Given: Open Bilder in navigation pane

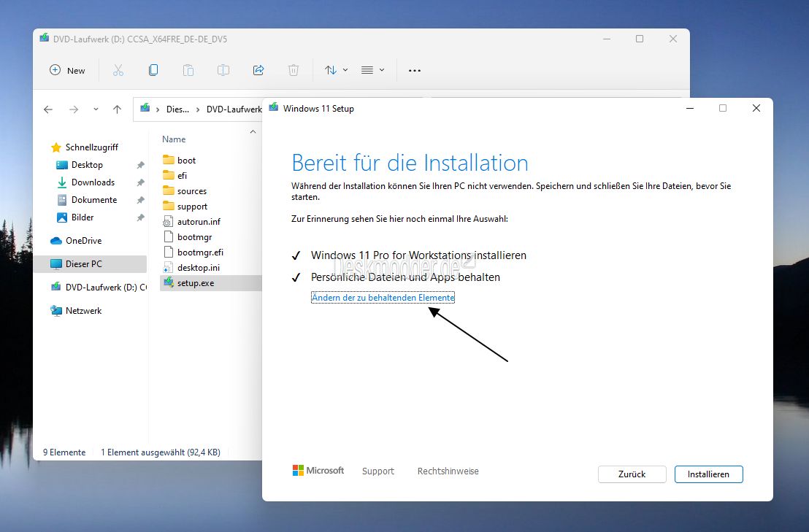Looking at the screenshot, I should [x=83, y=217].
